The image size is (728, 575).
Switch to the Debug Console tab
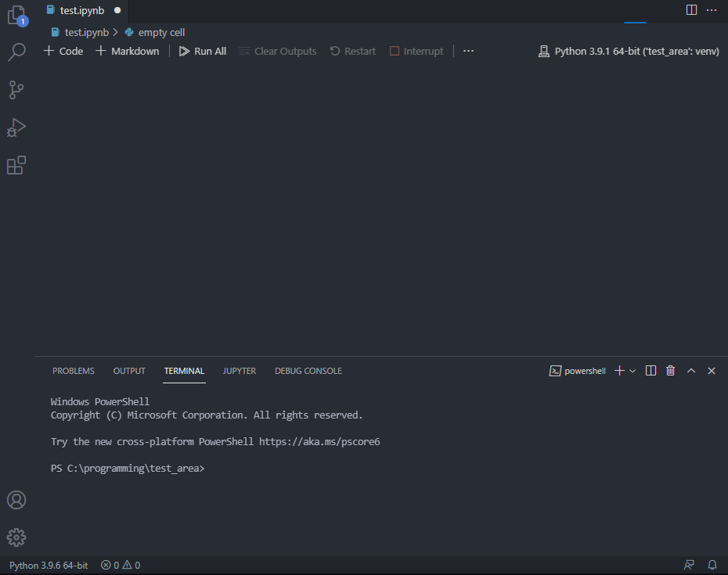(308, 371)
